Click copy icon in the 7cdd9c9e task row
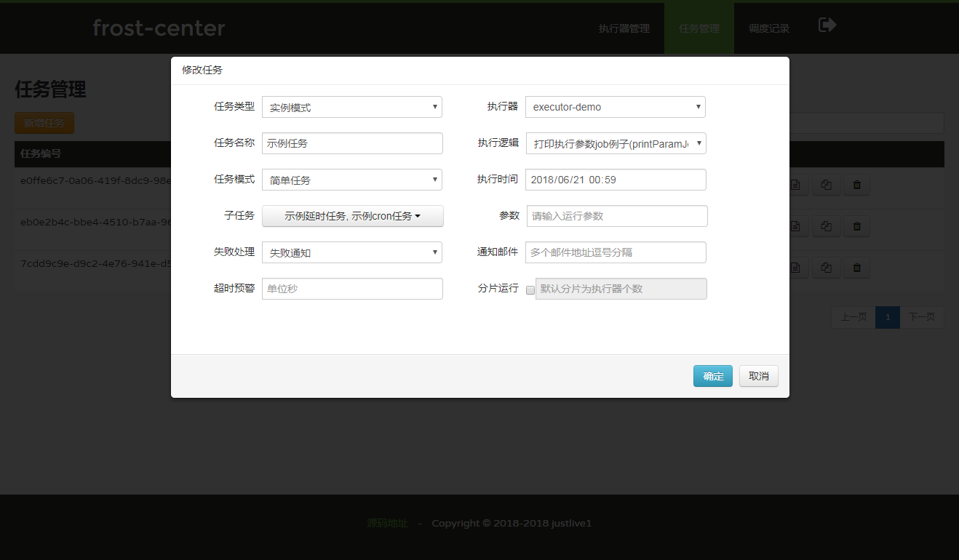This screenshot has height=560, width=959. coord(827,268)
